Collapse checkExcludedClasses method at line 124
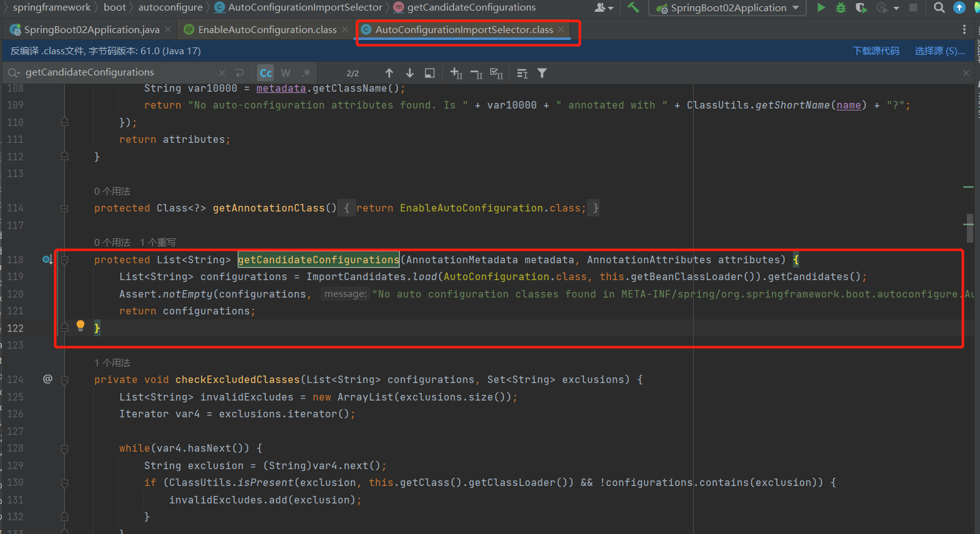The image size is (980, 534). click(65, 379)
